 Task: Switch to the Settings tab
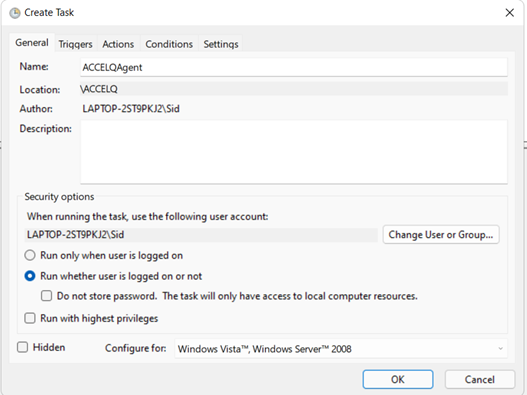tap(221, 44)
